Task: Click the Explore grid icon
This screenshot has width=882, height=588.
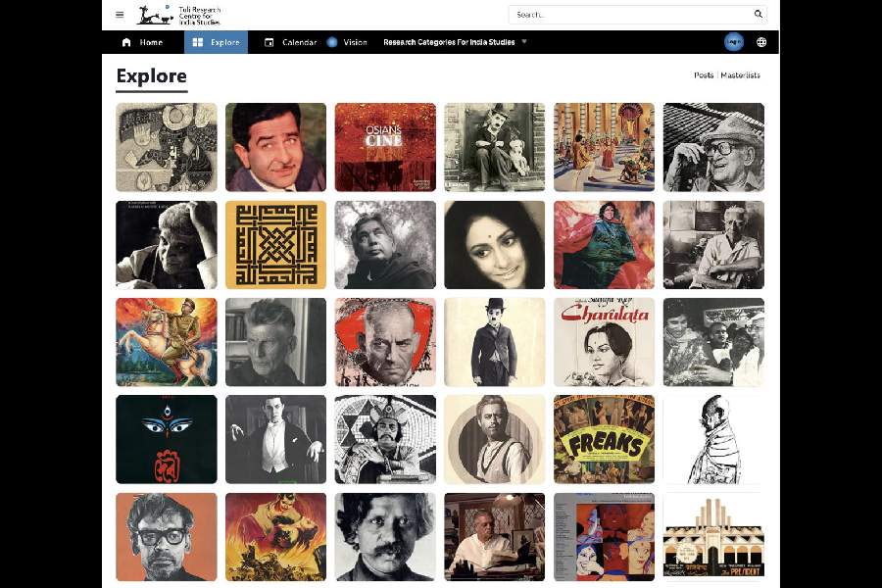Action: pyautogui.click(x=197, y=42)
